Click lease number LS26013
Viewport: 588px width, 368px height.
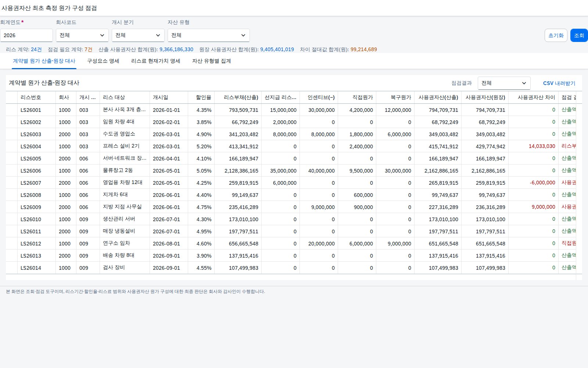pos(31,256)
